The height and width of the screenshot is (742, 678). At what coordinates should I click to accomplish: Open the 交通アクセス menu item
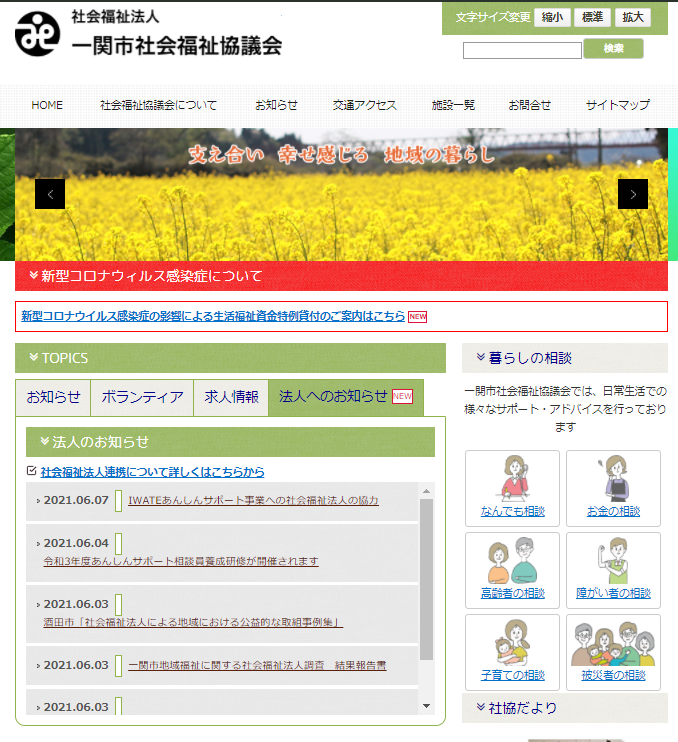point(364,105)
